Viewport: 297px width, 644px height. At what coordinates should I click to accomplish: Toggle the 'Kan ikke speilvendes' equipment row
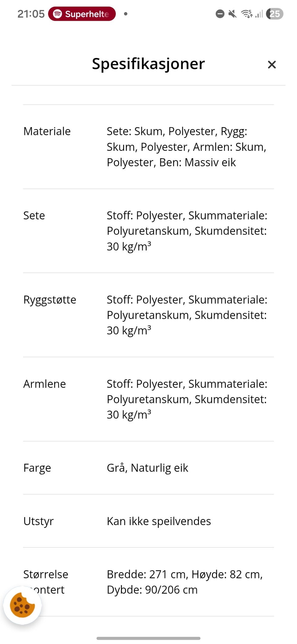(148, 521)
